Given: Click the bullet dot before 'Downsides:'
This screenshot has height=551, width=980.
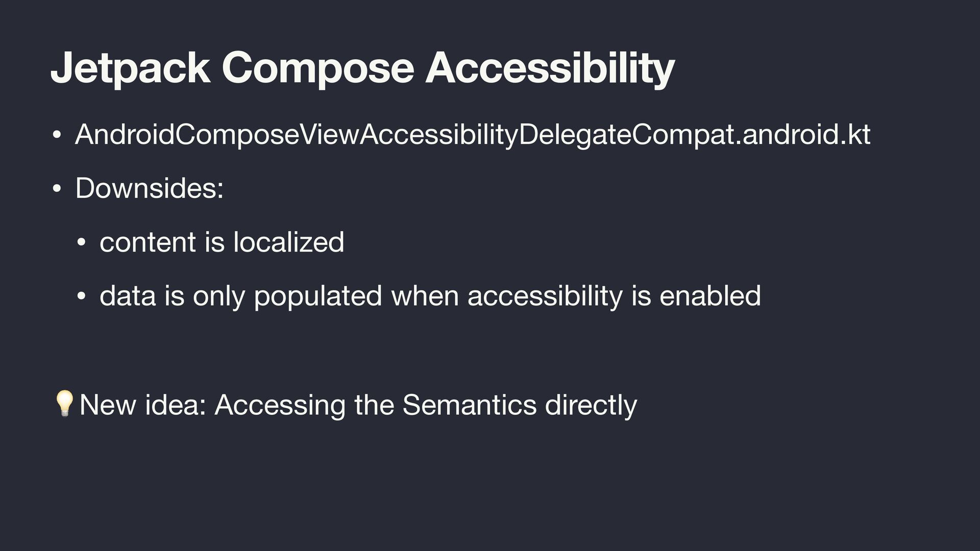Looking at the screenshot, I should pos(57,189).
